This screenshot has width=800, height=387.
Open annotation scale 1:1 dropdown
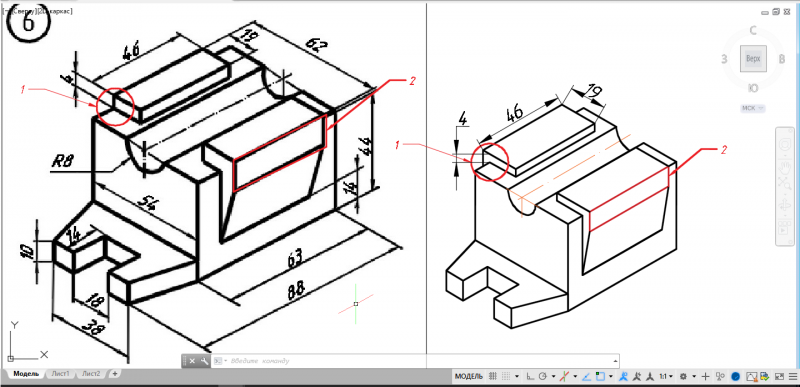coord(666,376)
